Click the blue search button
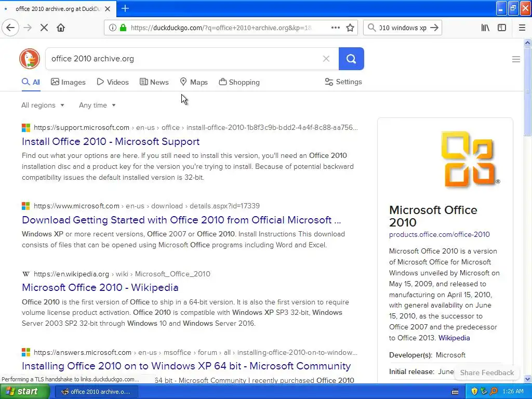532x399 pixels. [351, 59]
